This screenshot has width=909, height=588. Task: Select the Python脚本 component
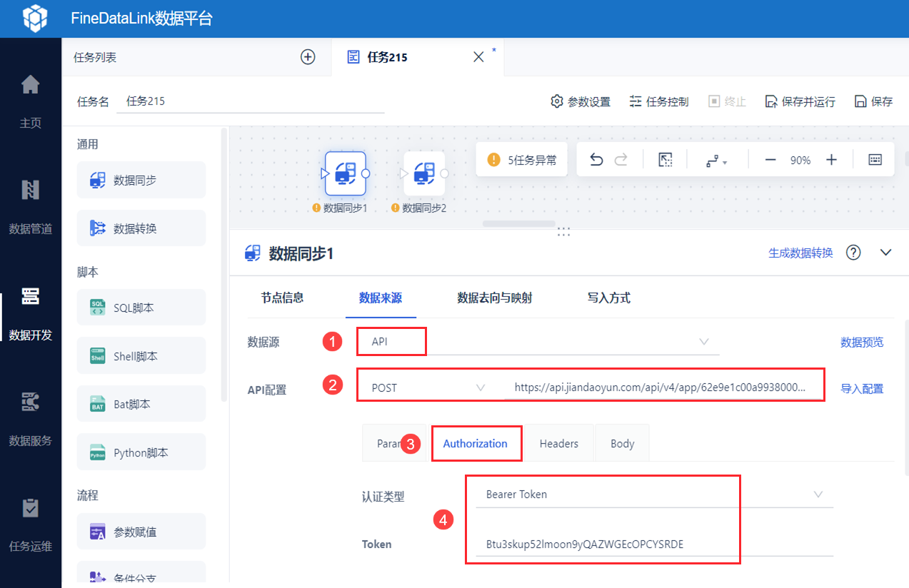click(141, 452)
